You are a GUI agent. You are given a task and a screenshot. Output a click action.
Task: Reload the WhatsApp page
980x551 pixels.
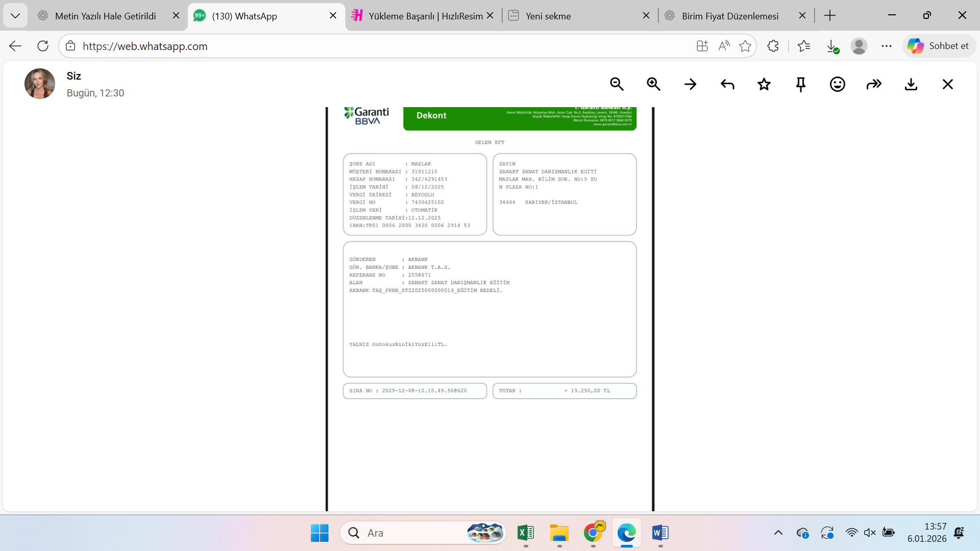point(43,46)
